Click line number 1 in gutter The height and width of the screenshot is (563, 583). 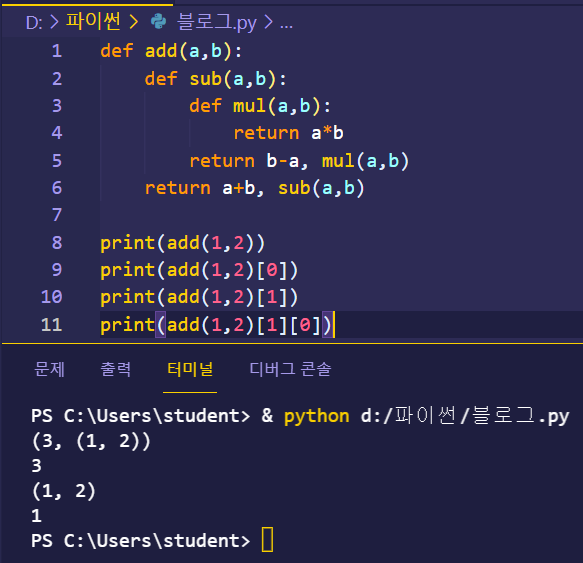coord(57,51)
